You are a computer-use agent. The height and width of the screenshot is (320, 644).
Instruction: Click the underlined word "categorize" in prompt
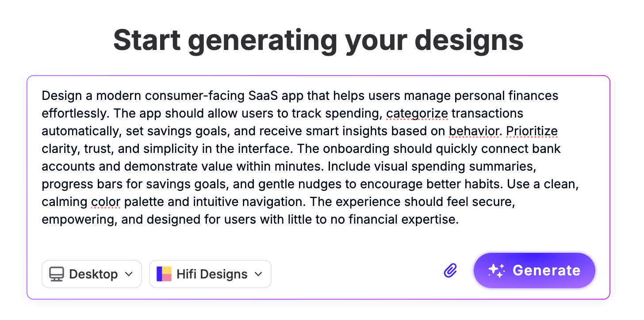point(417,113)
